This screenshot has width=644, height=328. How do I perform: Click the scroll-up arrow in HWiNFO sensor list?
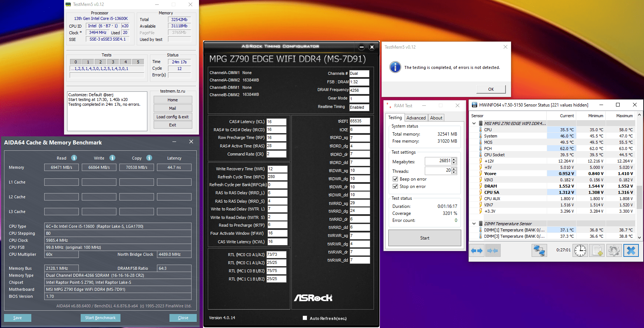click(x=639, y=115)
